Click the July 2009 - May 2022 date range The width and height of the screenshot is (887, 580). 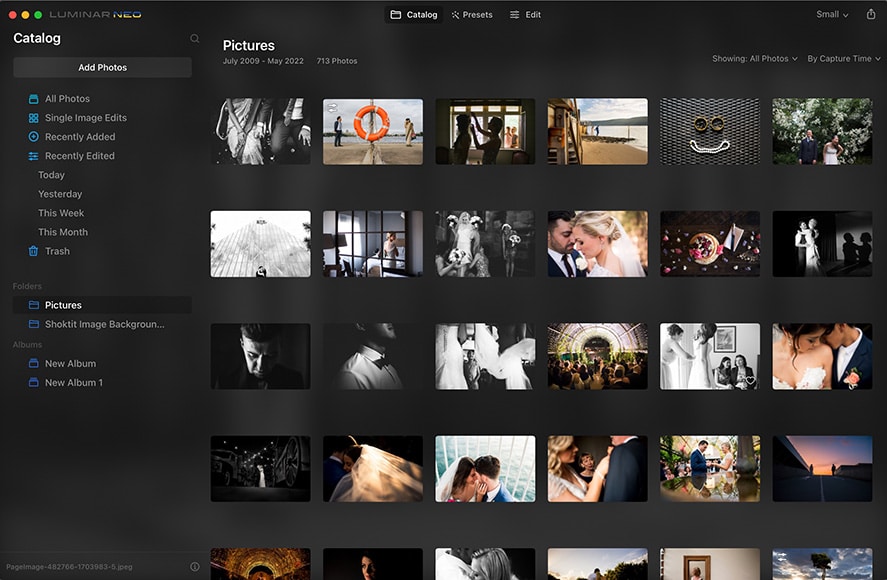pyautogui.click(x=263, y=61)
